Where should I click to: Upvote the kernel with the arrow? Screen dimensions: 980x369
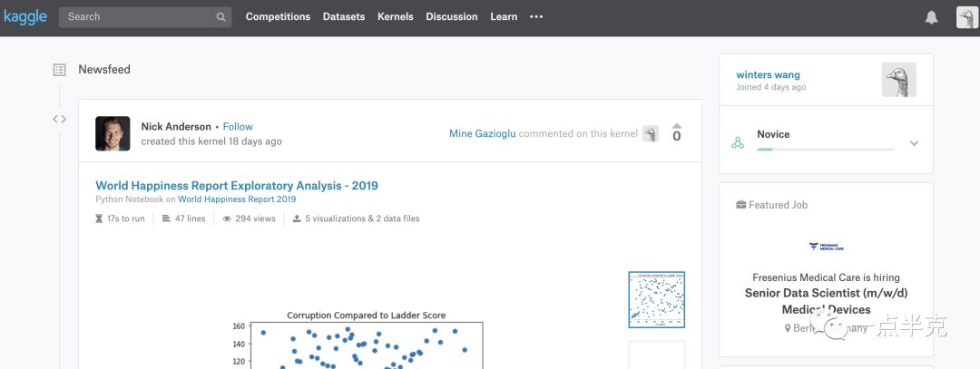tap(676, 127)
